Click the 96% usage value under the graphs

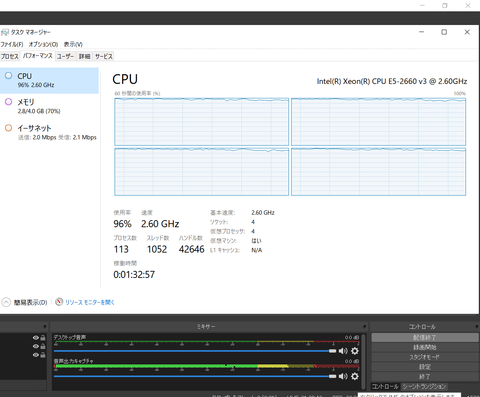122,224
